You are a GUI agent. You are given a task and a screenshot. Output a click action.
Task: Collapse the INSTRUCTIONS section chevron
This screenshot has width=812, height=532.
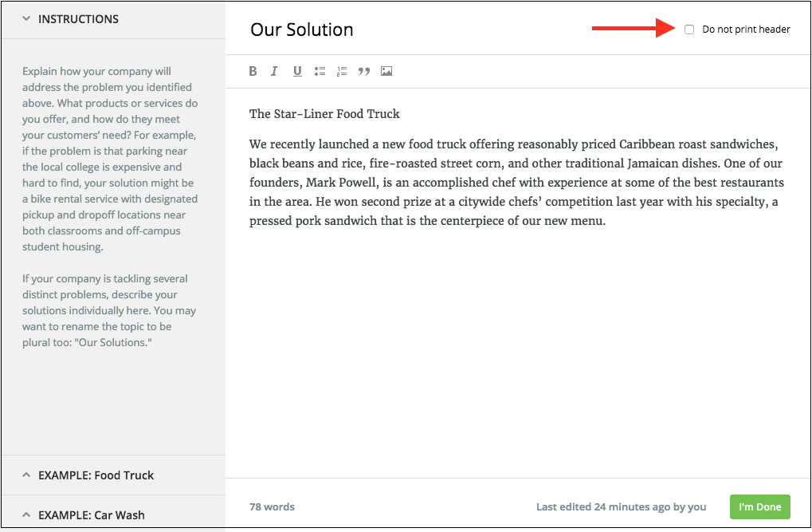coord(26,18)
